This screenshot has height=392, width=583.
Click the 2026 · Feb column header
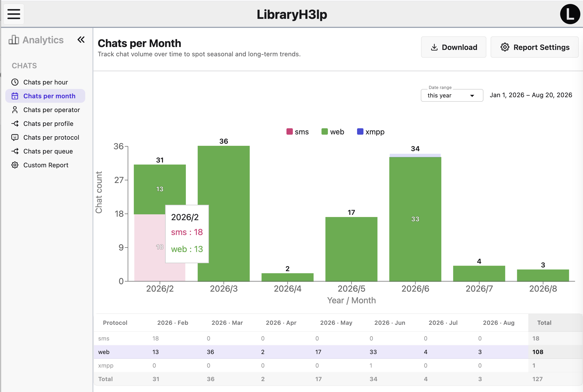click(173, 323)
